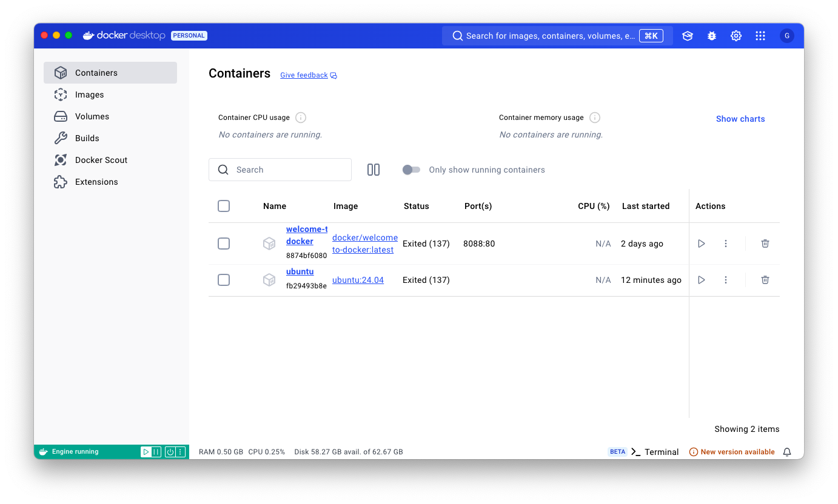
Task: Open the welcome-to-docker container name link
Action: pos(307,235)
